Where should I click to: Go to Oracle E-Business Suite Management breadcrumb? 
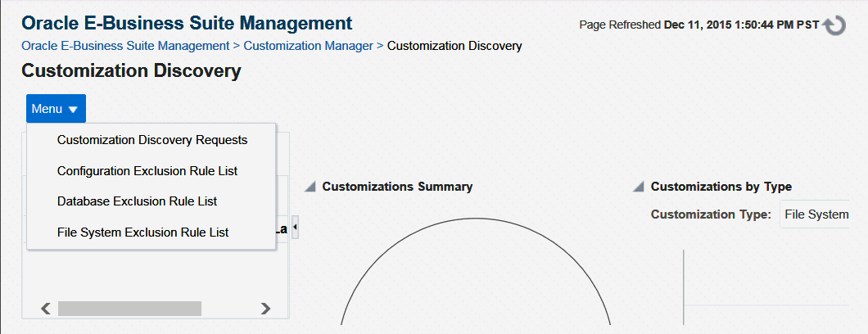125,46
